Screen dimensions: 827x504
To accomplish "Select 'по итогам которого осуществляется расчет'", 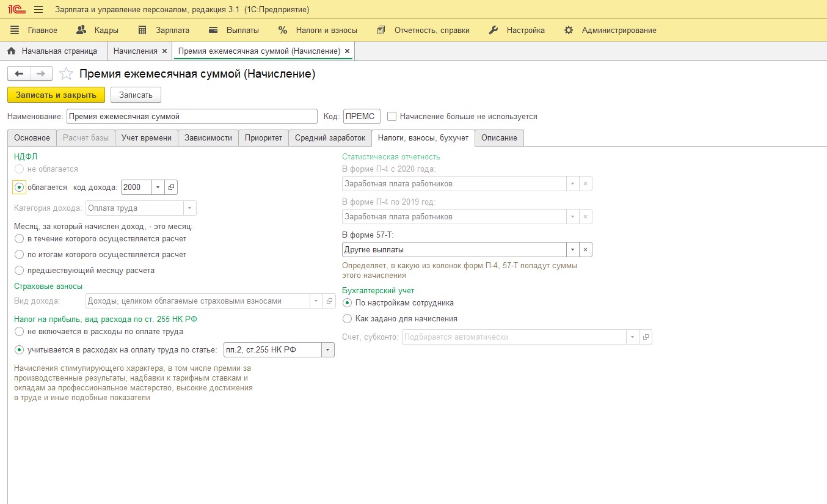I will (20, 255).
